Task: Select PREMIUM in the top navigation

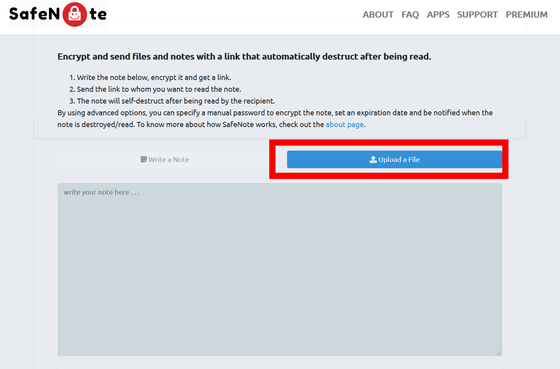Action: pyautogui.click(x=526, y=15)
